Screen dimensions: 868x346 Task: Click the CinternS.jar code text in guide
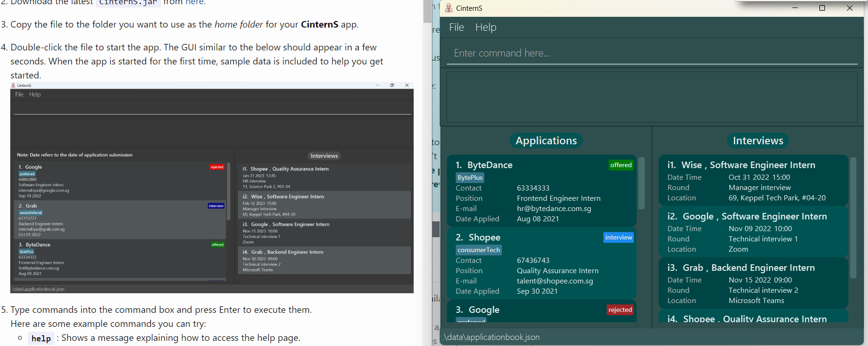[x=128, y=2]
